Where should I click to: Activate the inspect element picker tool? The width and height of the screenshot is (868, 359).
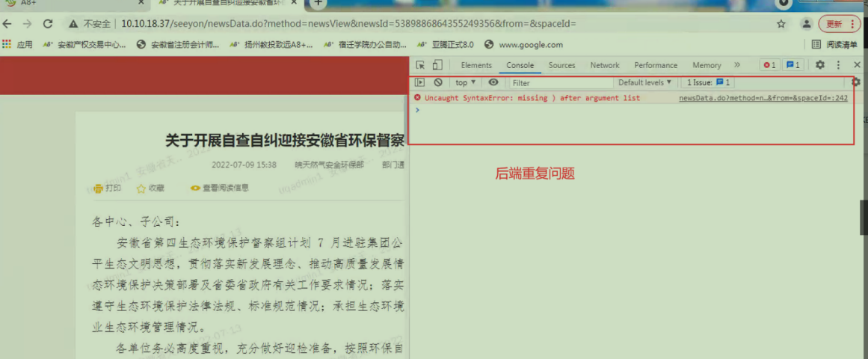[421, 65]
